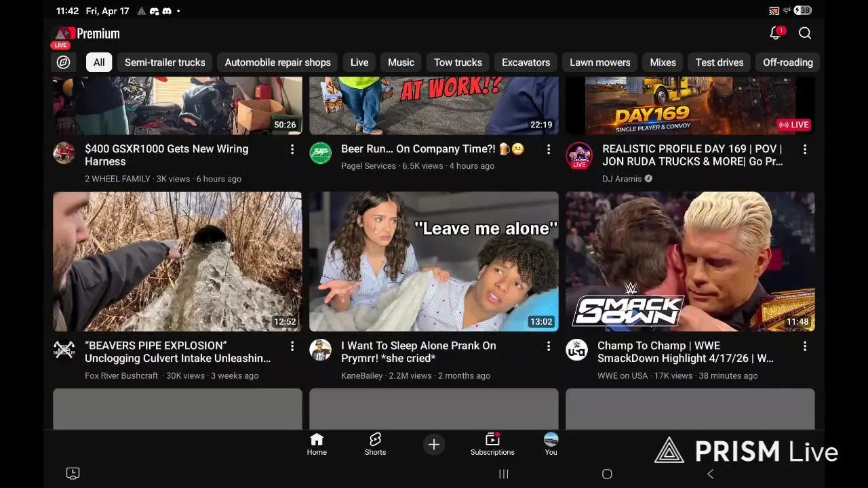
Task: Open title REALISTIC PROFILE DAY 169
Action: tap(692, 155)
